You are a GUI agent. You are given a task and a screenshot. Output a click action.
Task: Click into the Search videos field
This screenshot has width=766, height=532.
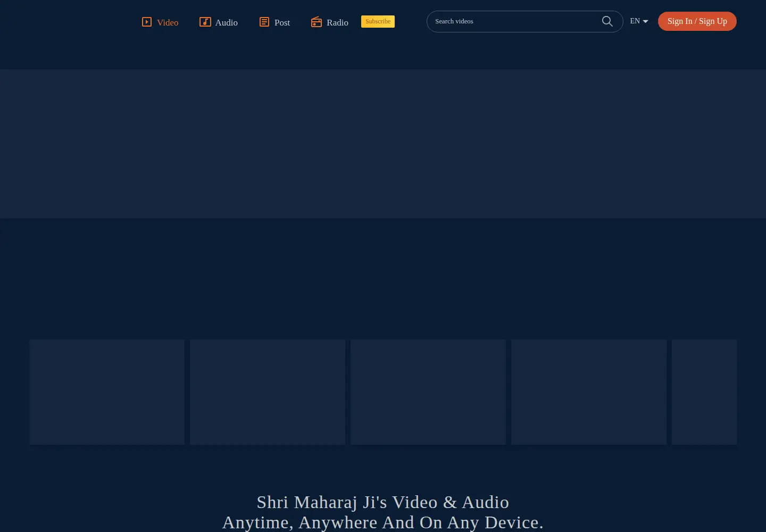coord(524,21)
